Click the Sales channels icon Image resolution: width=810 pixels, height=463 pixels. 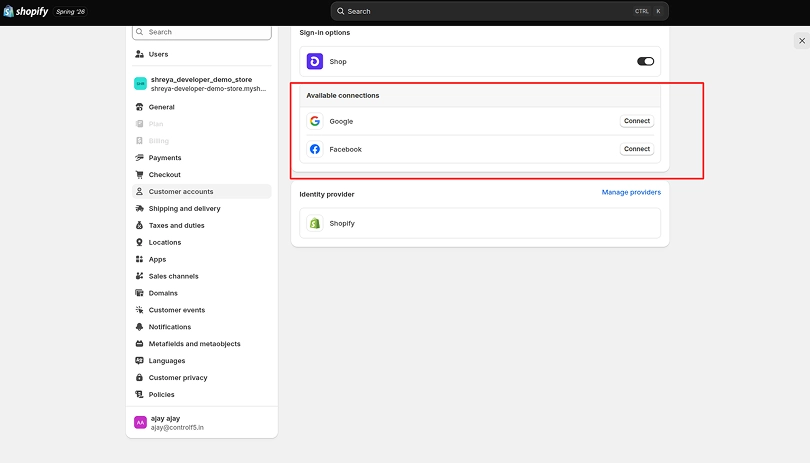pyautogui.click(x=139, y=276)
